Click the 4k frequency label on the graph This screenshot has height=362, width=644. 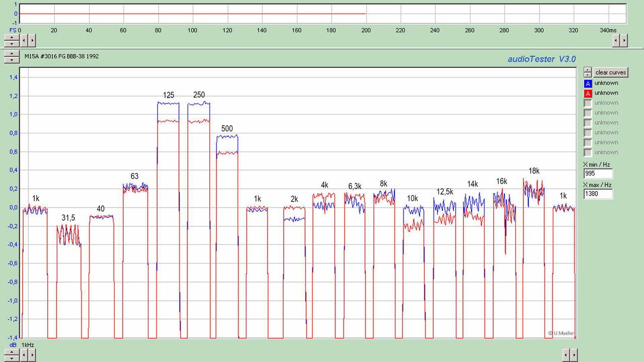(325, 185)
